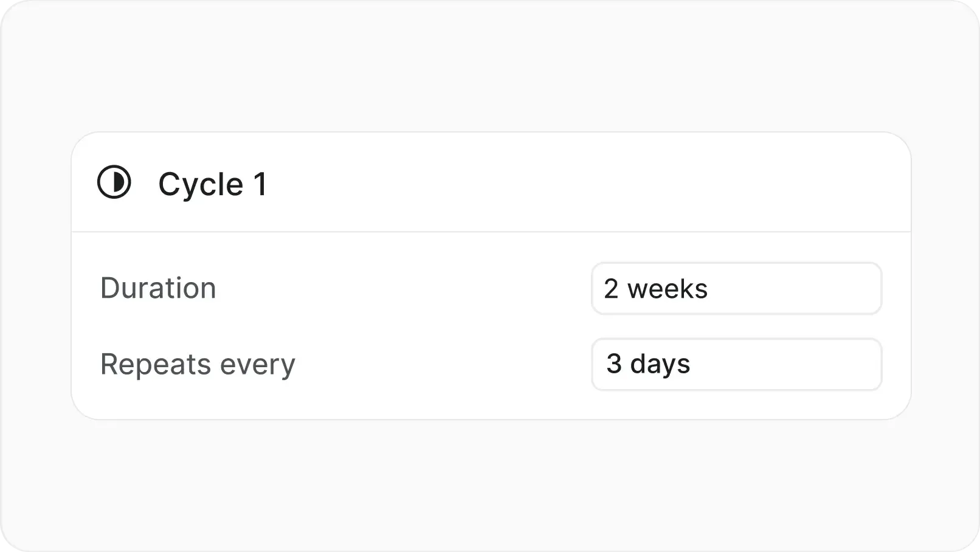This screenshot has width=980, height=552.
Task: Select the 3 days text inside its field
Action: click(648, 364)
